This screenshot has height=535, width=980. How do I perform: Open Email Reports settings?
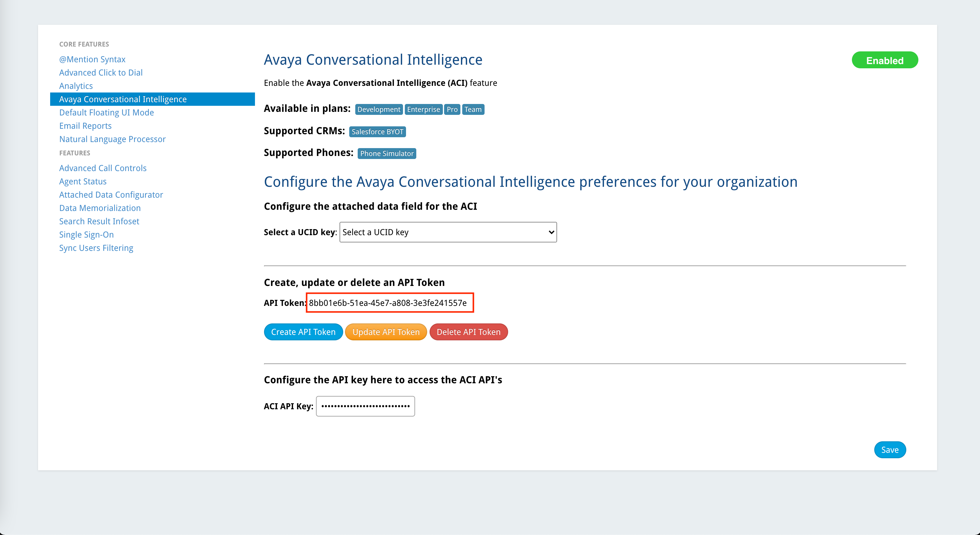pos(85,125)
